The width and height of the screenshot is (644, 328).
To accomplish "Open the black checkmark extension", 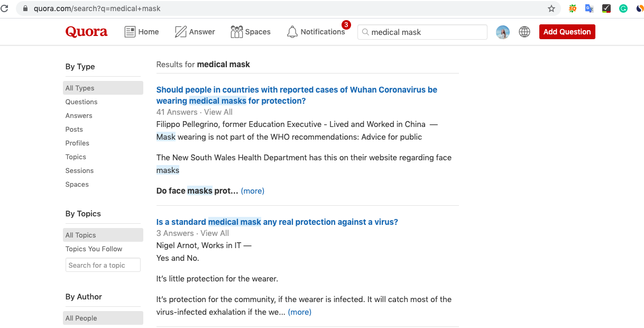I will coord(606,8).
